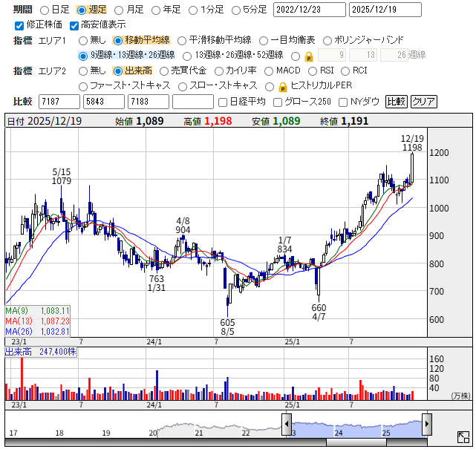Screen dimensions: 476x449
Task: Click the custom average field showing 26
Action: click(x=394, y=55)
